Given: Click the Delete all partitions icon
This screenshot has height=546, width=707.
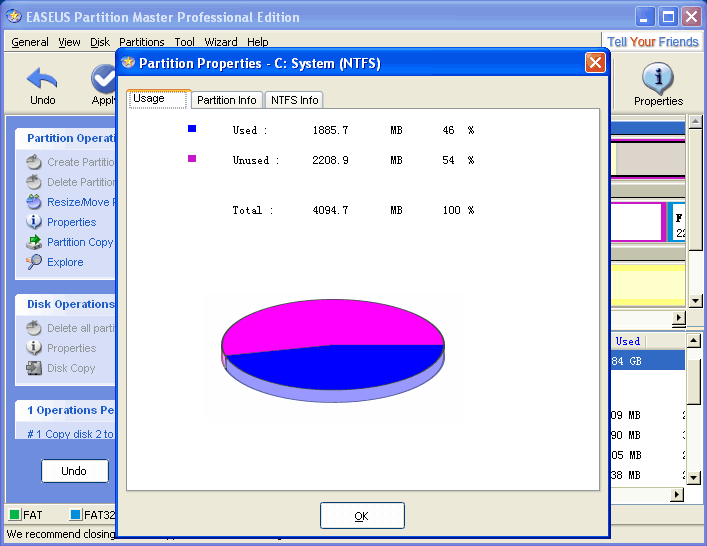Looking at the screenshot, I should [34, 328].
